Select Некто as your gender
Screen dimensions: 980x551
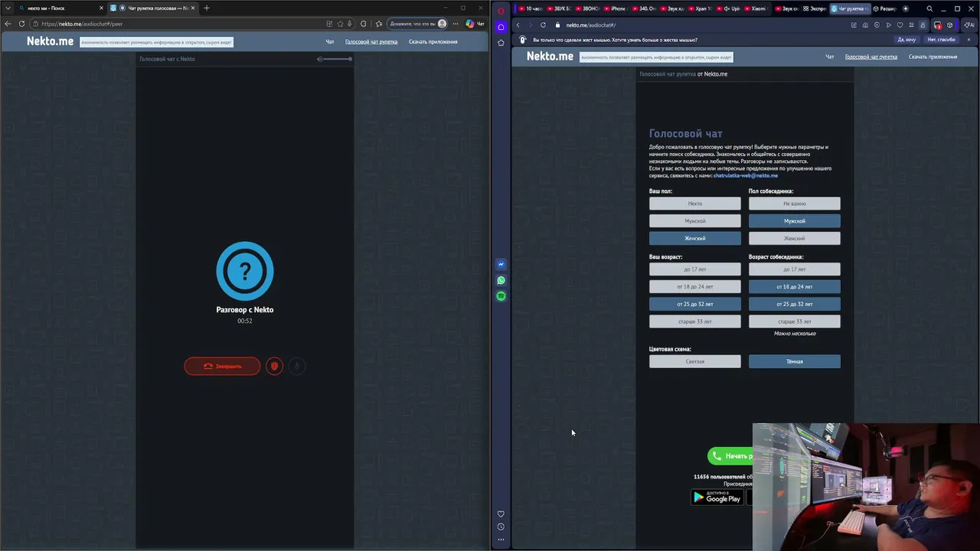[x=694, y=204]
